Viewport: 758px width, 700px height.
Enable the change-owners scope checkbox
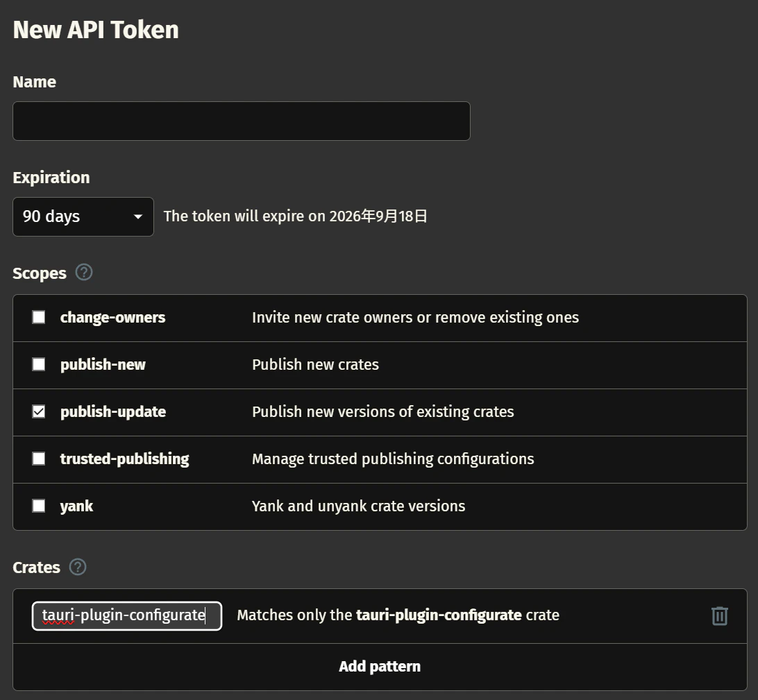coord(39,317)
